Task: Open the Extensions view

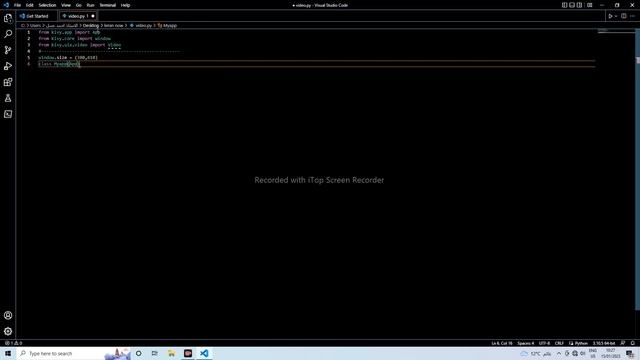Action: pyautogui.click(x=8, y=82)
